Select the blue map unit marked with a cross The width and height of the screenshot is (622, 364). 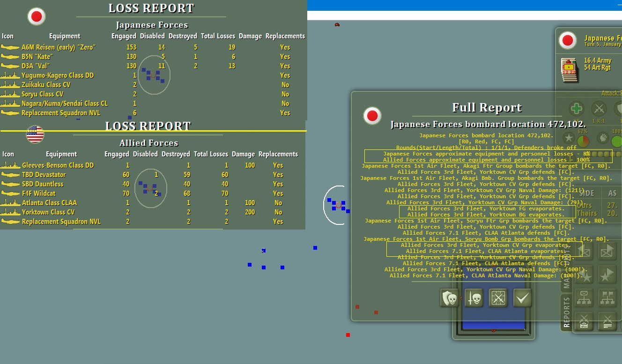[x=263, y=251]
